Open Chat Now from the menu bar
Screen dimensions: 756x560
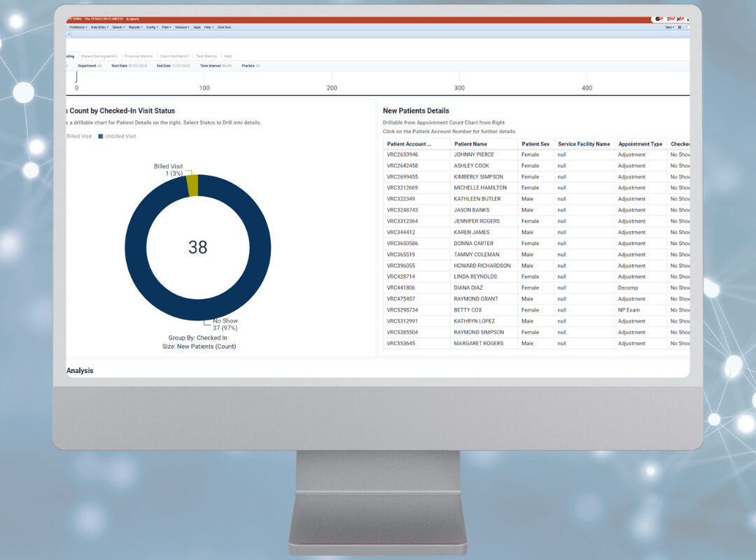tap(224, 27)
